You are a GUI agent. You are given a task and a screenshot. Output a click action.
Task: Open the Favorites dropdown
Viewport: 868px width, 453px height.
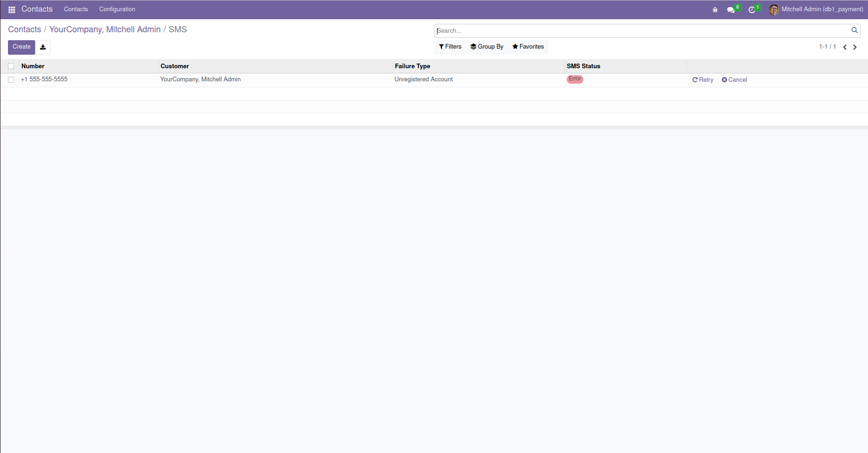click(528, 47)
